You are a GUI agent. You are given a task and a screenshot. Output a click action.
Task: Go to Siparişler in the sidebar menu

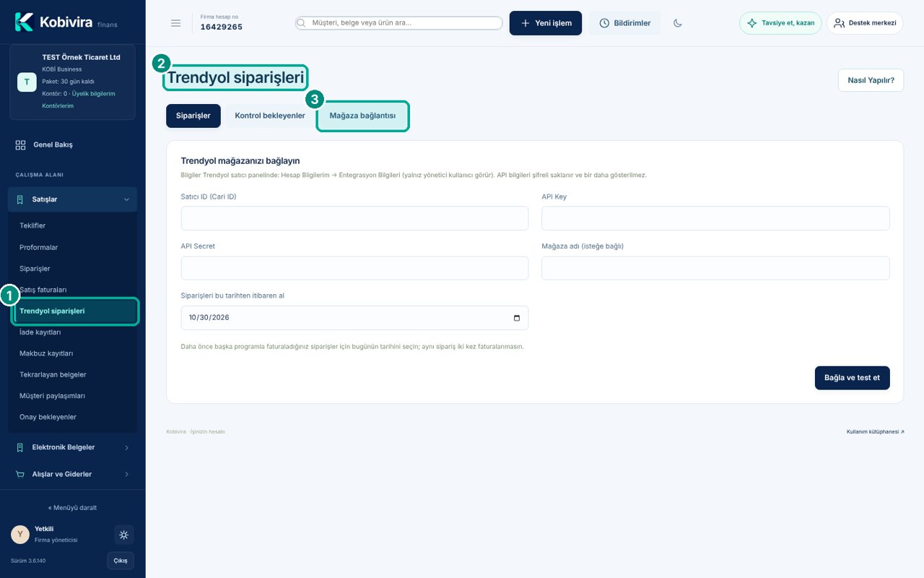click(x=35, y=269)
